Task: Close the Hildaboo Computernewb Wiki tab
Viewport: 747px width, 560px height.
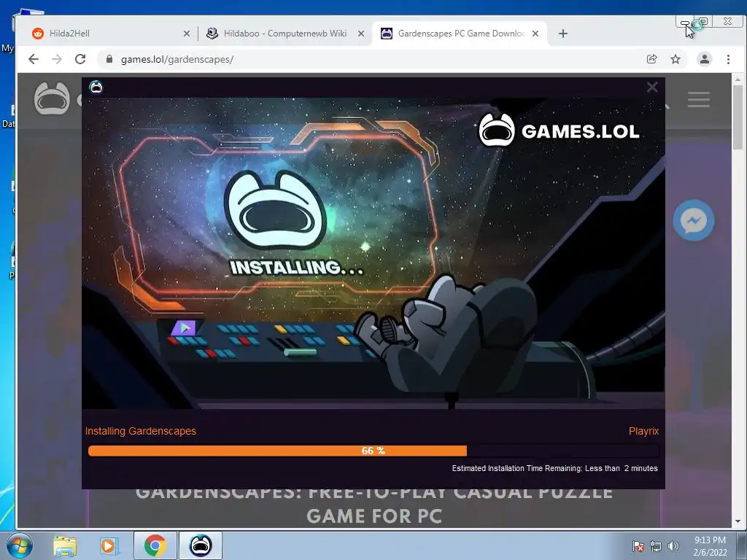Action: tap(361, 34)
